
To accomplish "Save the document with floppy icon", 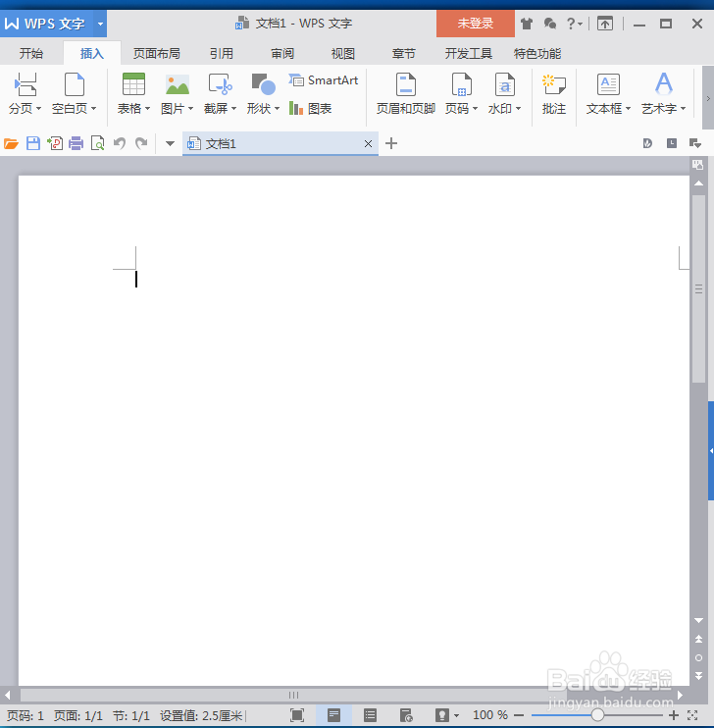I will pos(33,143).
